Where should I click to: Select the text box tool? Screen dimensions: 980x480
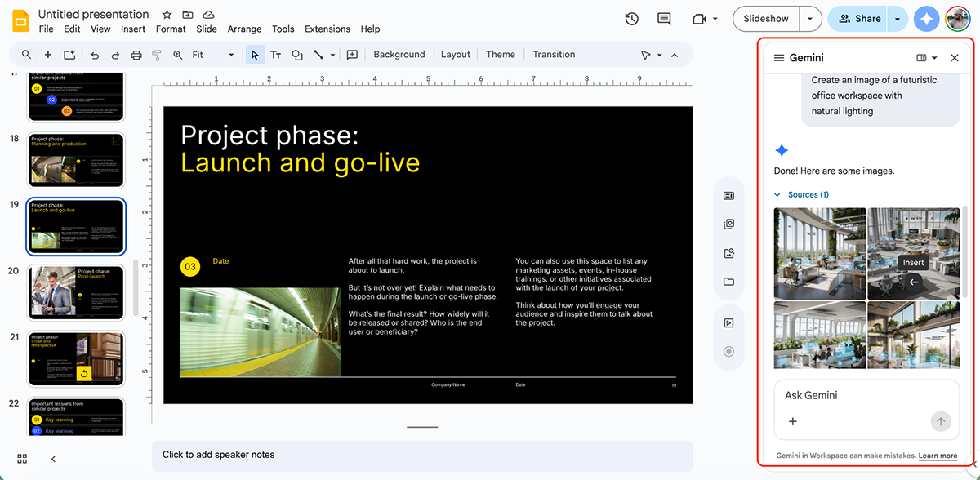coord(275,55)
